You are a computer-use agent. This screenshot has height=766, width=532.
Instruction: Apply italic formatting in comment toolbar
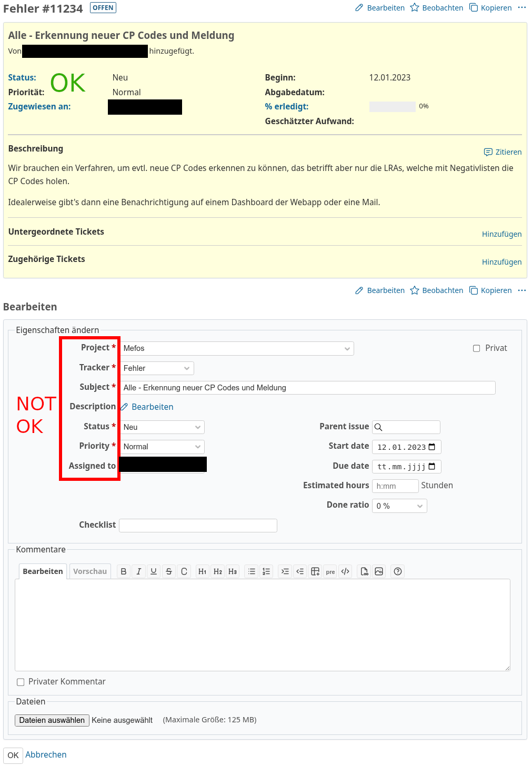[x=139, y=571]
